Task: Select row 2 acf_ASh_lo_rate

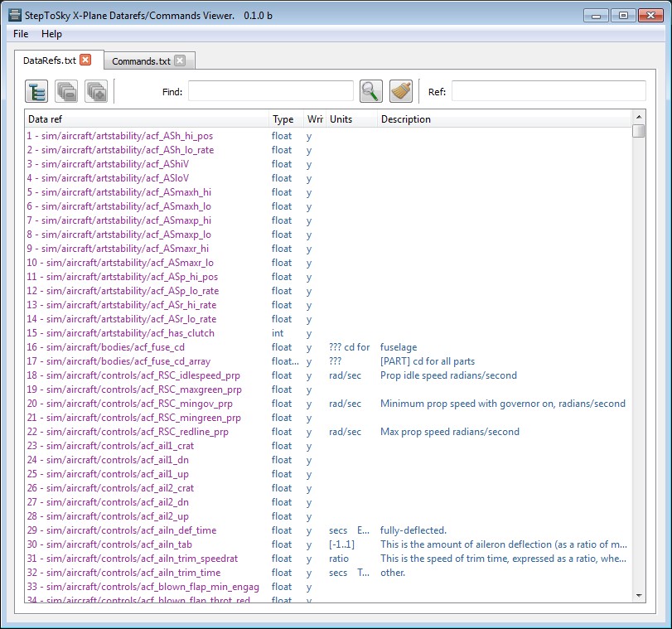Action: pyautogui.click(x=328, y=150)
